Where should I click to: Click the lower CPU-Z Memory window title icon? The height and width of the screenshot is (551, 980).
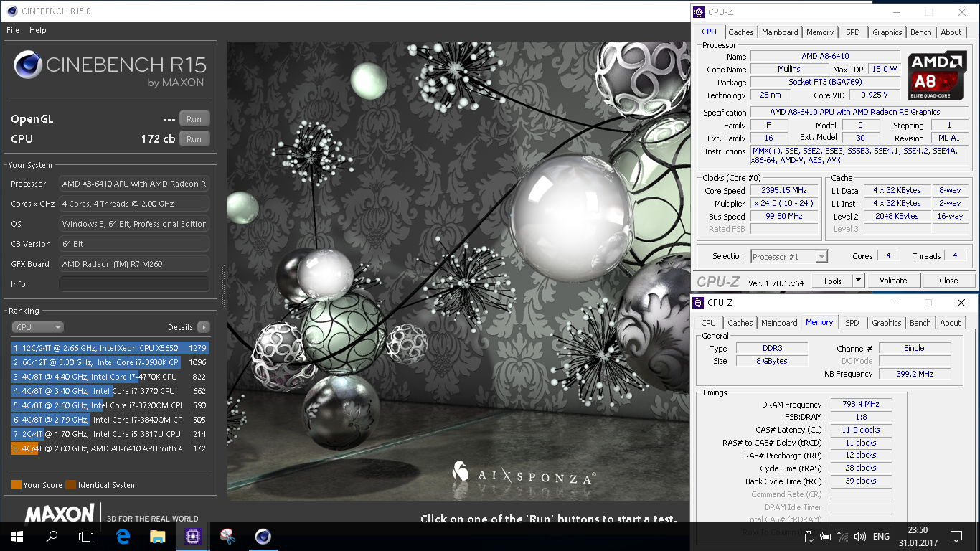(697, 303)
